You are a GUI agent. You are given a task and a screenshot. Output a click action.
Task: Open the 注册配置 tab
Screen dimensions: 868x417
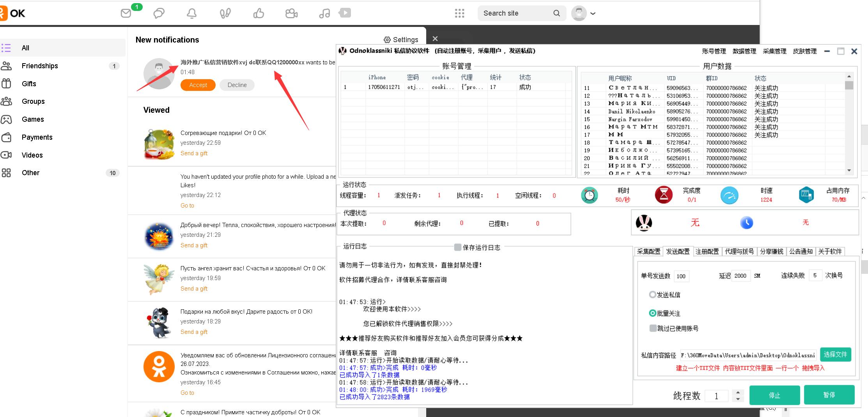pyautogui.click(x=707, y=252)
